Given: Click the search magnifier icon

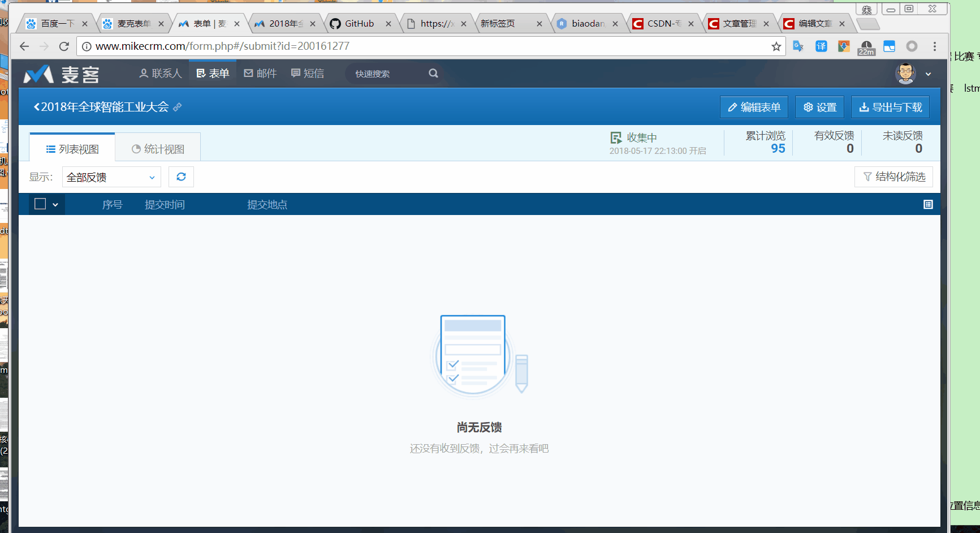Looking at the screenshot, I should tap(433, 74).
